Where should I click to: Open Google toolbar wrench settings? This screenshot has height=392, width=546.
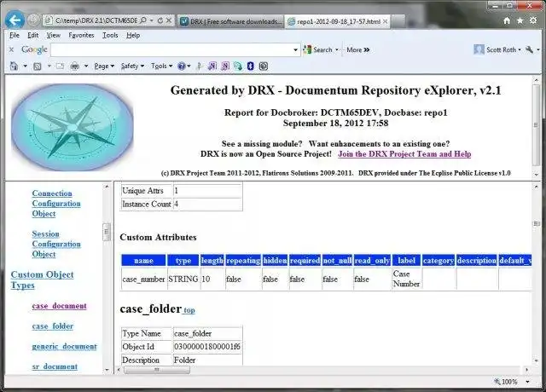pyautogui.click(x=529, y=49)
